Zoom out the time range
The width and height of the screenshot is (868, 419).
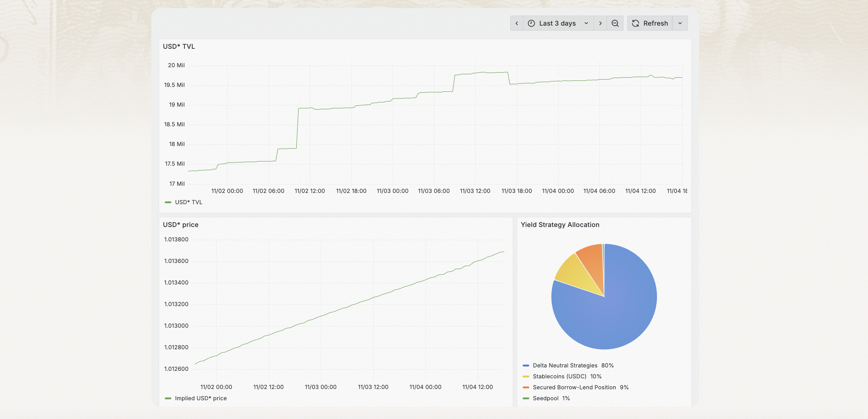tap(615, 23)
